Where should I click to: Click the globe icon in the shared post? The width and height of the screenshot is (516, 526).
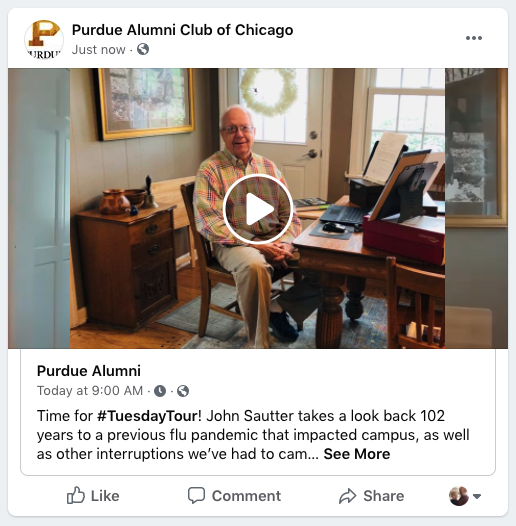[183, 391]
